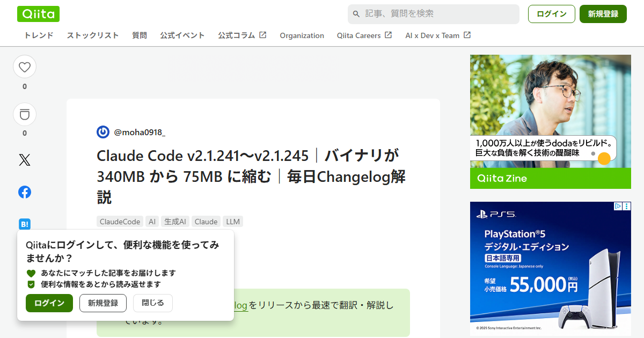Image resolution: width=644 pixels, height=338 pixels.
Task: Select the AI tag
Action: click(x=152, y=222)
